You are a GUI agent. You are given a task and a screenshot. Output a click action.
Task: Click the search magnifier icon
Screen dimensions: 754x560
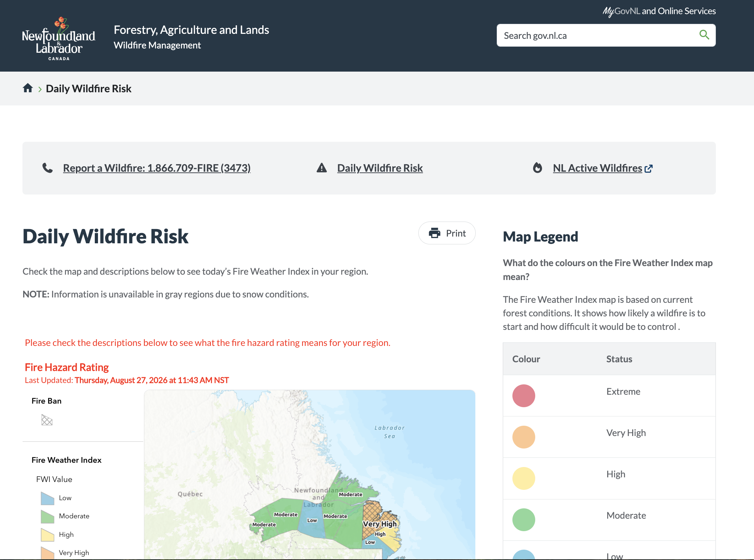[x=704, y=35]
